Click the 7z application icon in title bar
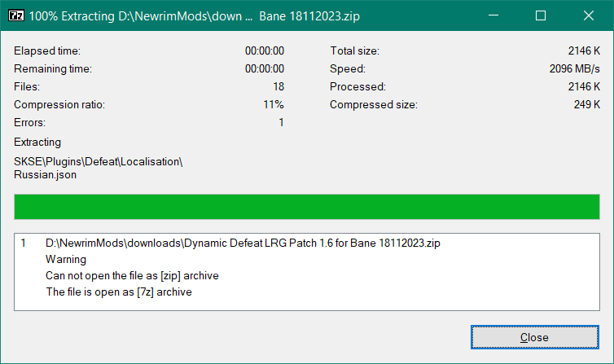 (16, 15)
